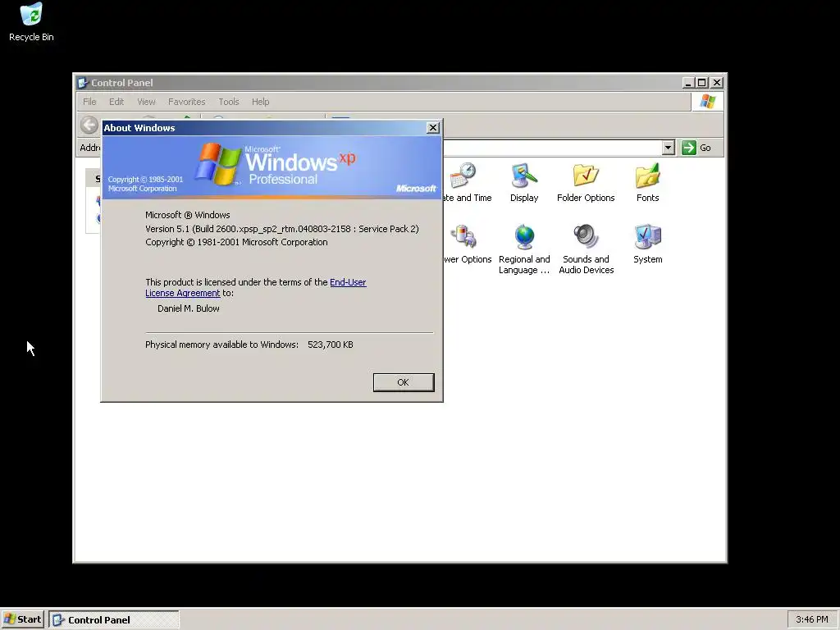
Task: Minimize the Control Panel window
Action: (x=689, y=83)
